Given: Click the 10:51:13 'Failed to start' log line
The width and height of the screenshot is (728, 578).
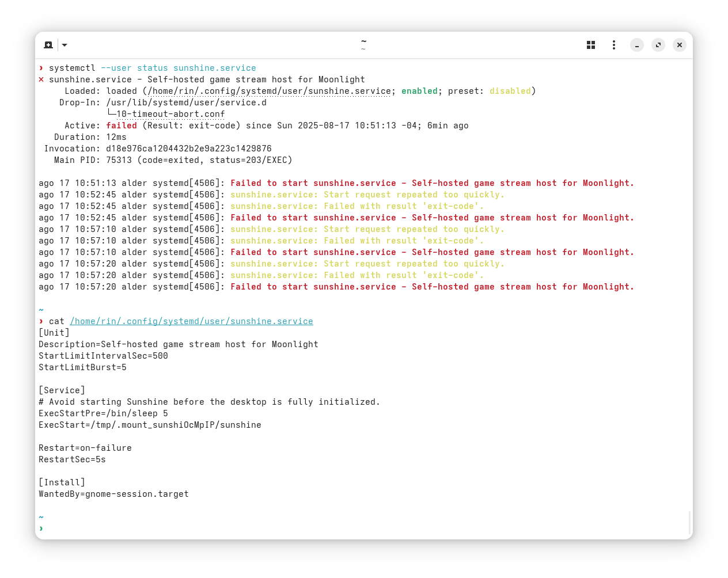Looking at the screenshot, I should tap(336, 183).
